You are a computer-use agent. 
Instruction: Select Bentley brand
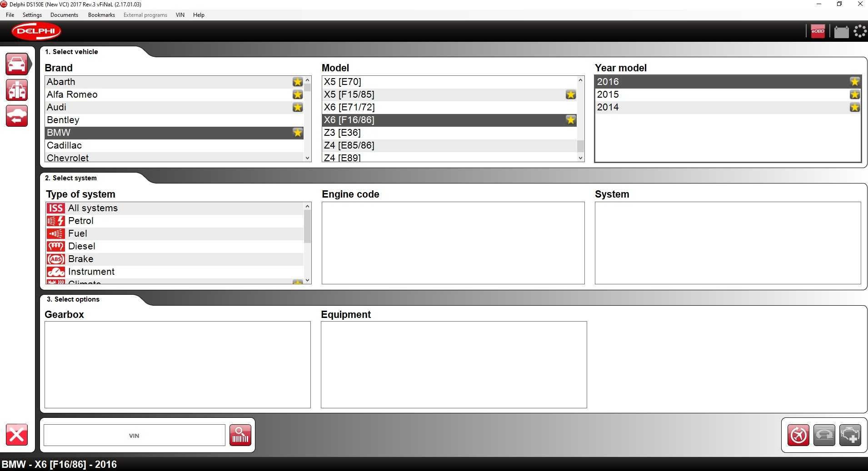click(x=175, y=120)
